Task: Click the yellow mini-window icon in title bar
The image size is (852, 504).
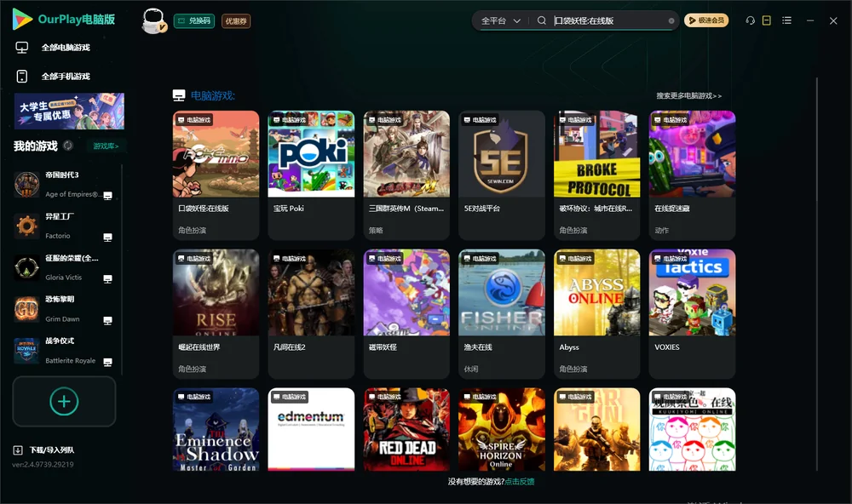Action: point(767,20)
